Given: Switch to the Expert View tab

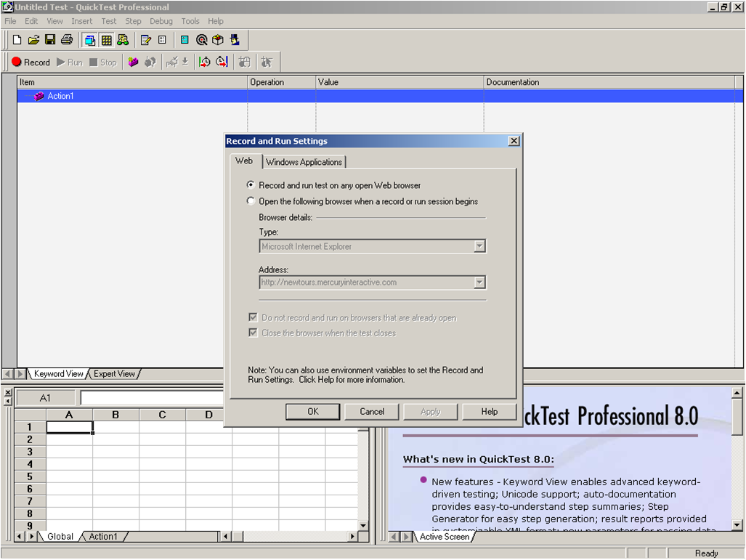Looking at the screenshot, I should coord(114,374).
